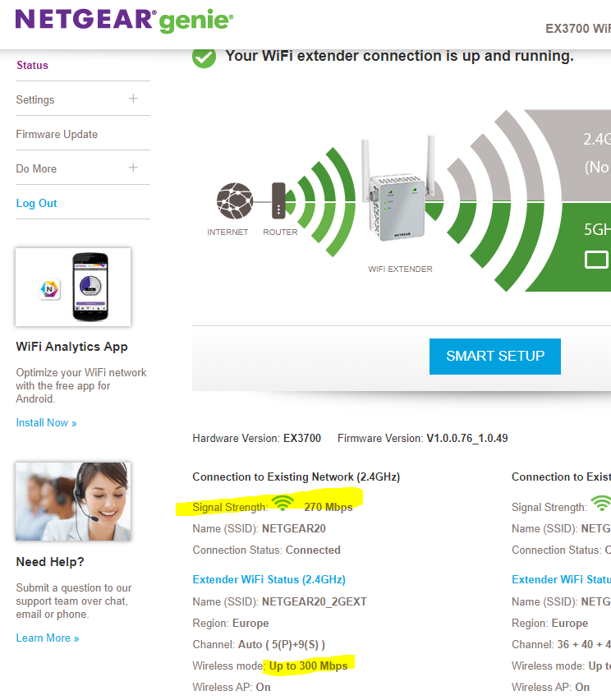
Task: Select the Do More menu item
Action: coord(36,168)
